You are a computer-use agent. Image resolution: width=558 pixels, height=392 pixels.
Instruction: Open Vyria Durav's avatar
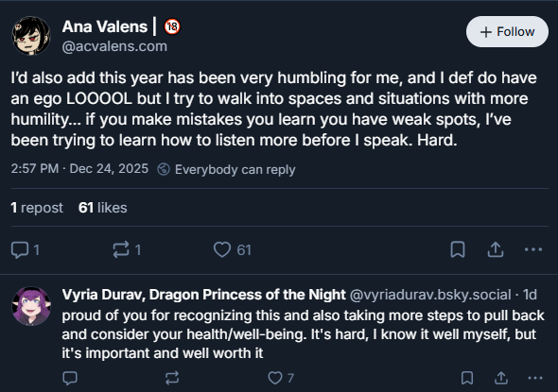point(31,306)
